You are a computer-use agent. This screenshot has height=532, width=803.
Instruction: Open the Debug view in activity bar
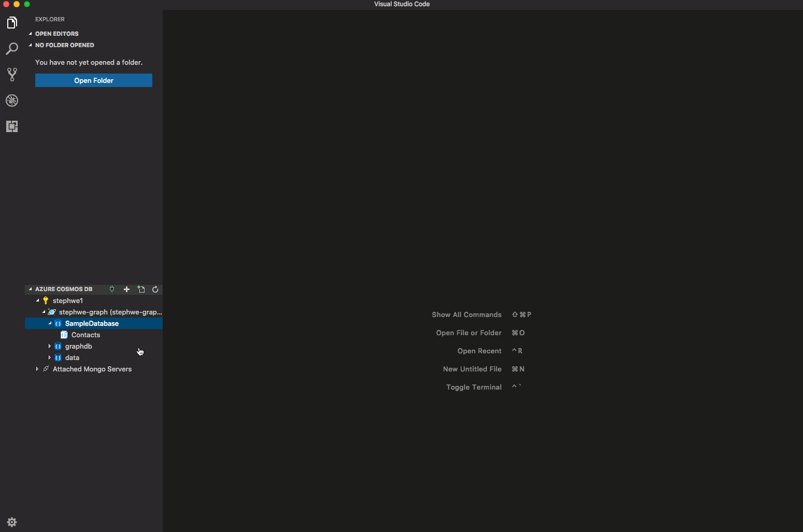click(12, 100)
